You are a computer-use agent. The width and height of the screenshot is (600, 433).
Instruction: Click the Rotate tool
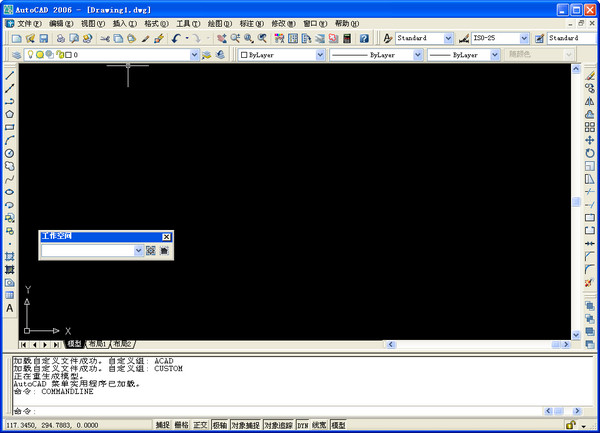click(590, 153)
